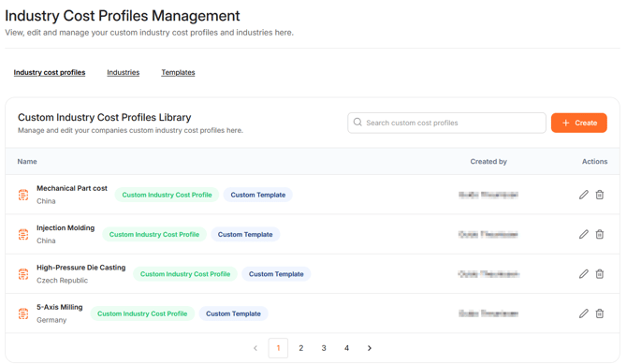The width and height of the screenshot is (627, 364).
Task: Click Custom Template tag on 5-Axis Milling
Action: [233, 313]
